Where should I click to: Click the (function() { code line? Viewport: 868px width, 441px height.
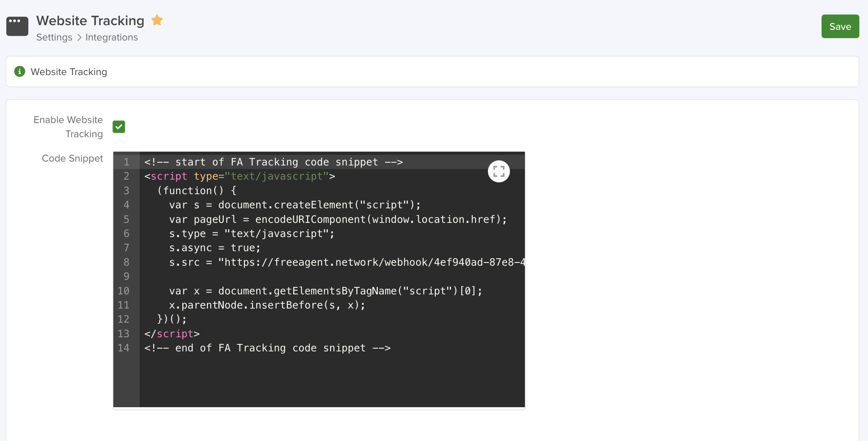point(197,191)
